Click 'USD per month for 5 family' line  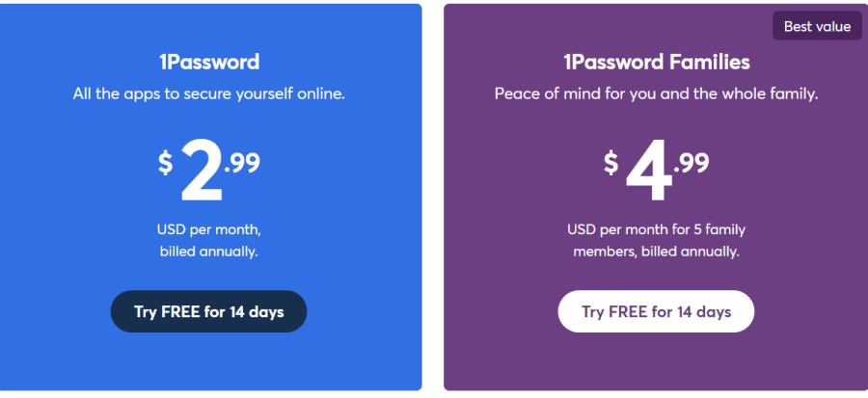tap(656, 228)
